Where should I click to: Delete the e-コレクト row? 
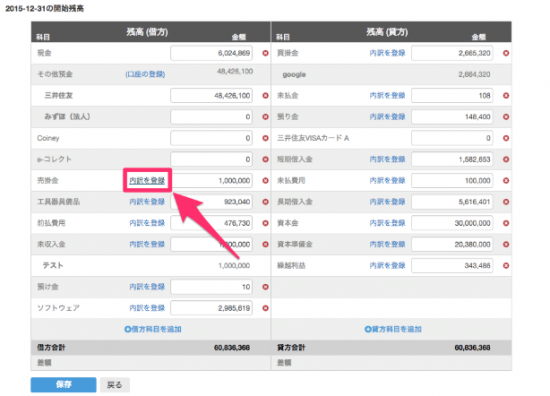coord(266,159)
